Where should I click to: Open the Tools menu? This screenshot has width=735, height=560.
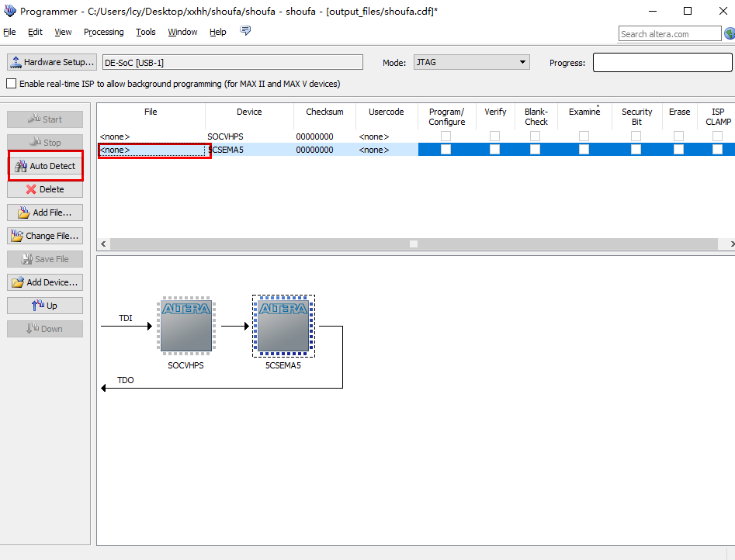[x=146, y=32]
